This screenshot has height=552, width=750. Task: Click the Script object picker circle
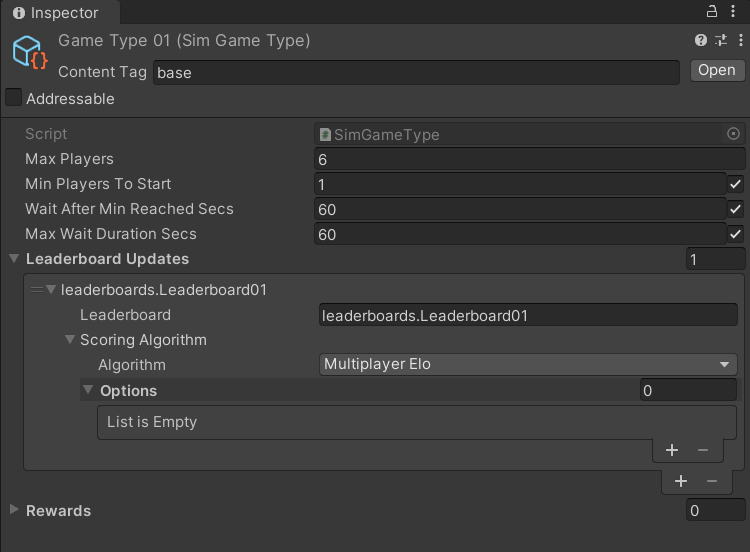[733, 134]
